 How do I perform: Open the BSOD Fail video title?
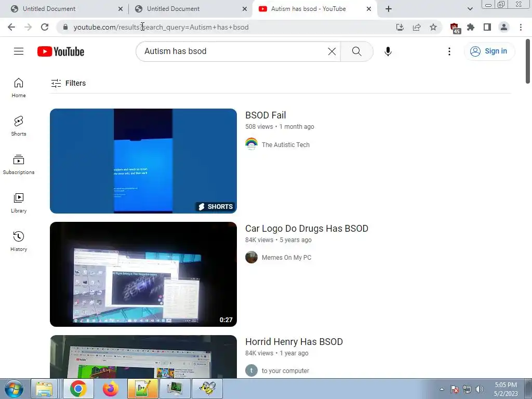[x=265, y=115]
